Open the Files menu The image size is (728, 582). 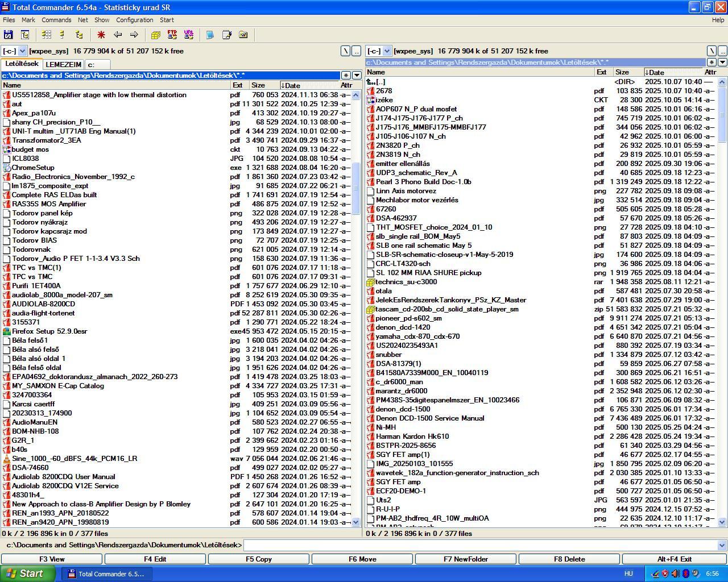coord(9,20)
